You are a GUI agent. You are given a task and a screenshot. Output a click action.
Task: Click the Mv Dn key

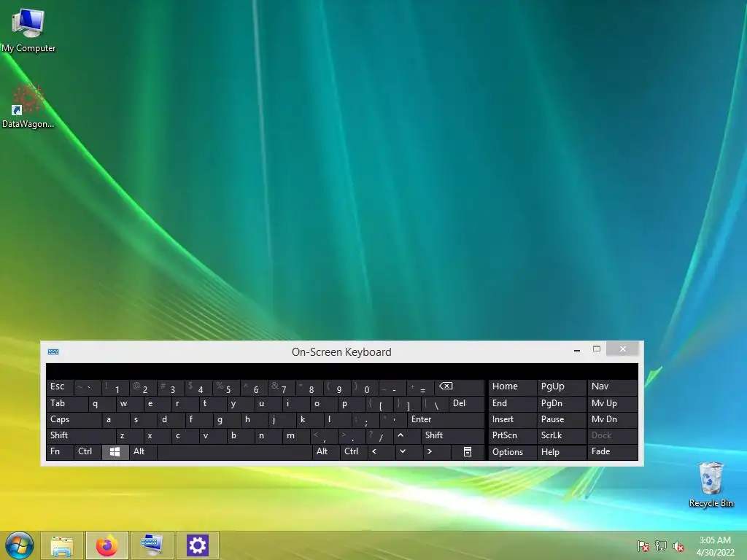[x=613, y=419]
